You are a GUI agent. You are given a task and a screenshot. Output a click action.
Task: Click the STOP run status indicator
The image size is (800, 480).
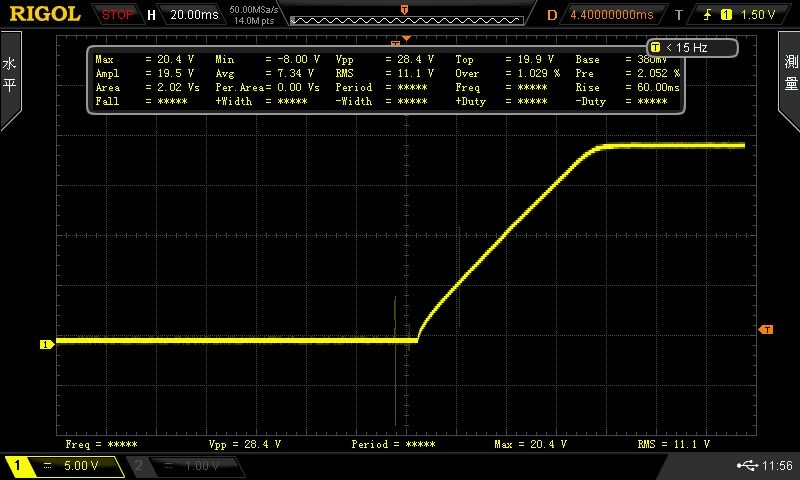tap(117, 15)
